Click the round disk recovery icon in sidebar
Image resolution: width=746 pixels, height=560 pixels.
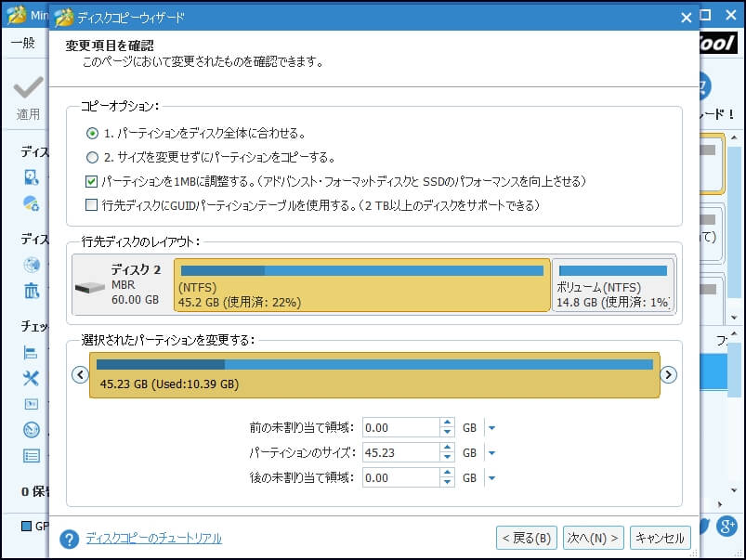click(x=32, y=430)
